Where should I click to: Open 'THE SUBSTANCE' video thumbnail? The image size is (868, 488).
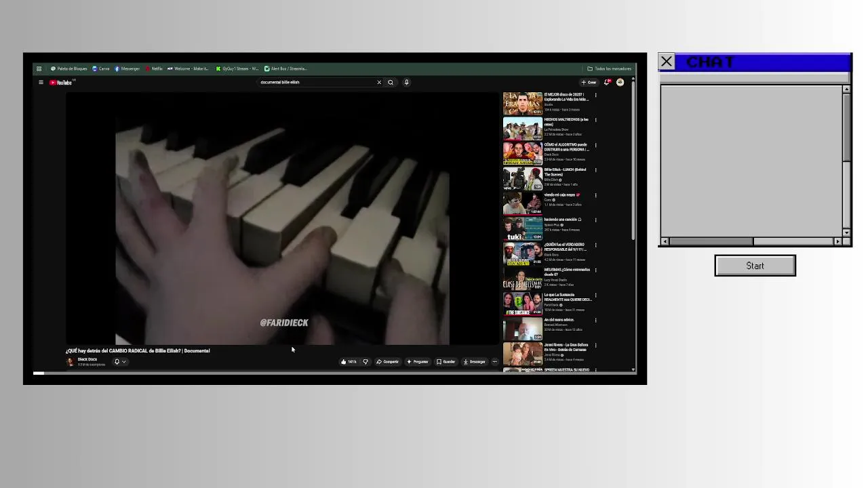(522, 304)
